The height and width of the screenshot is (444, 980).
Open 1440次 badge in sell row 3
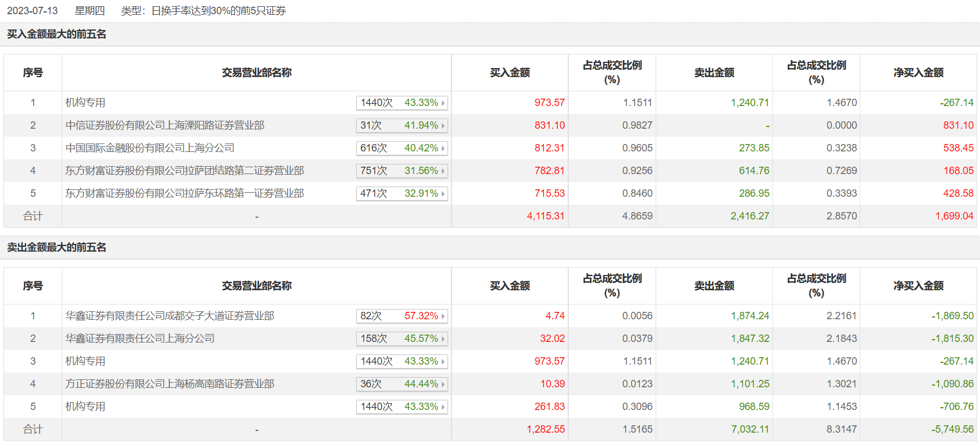click(x=402, y=362)
